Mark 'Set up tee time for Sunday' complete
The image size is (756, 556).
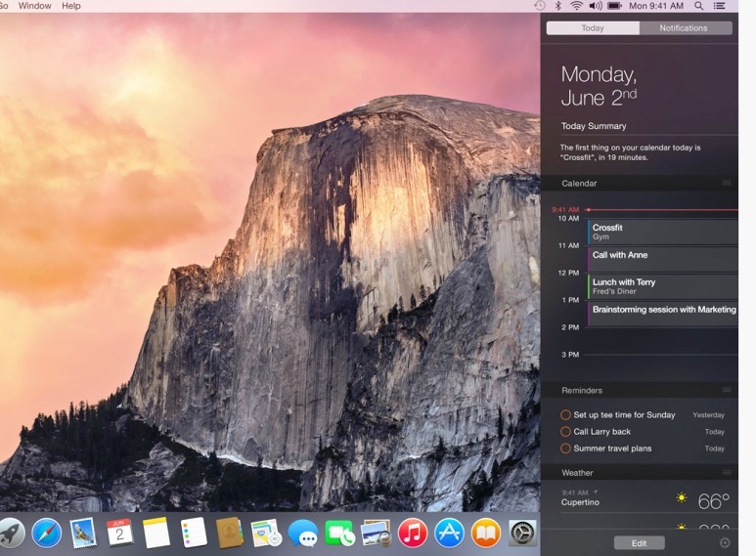[565, 414]
